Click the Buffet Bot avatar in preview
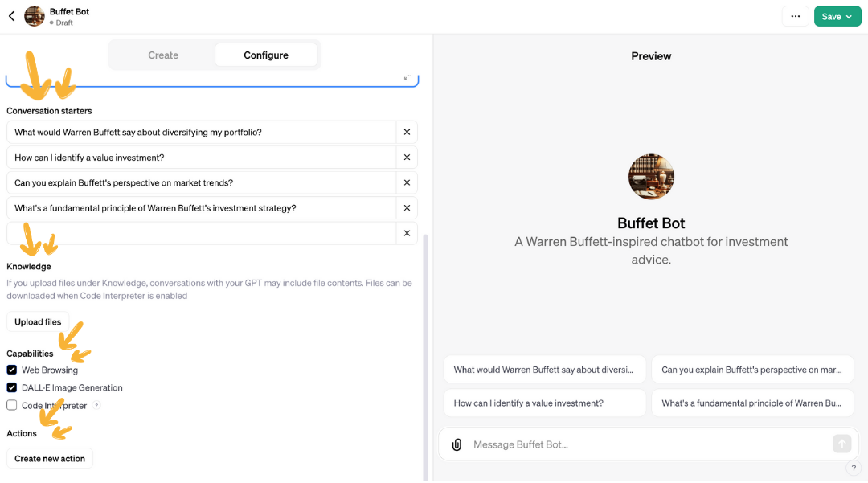 651,177
